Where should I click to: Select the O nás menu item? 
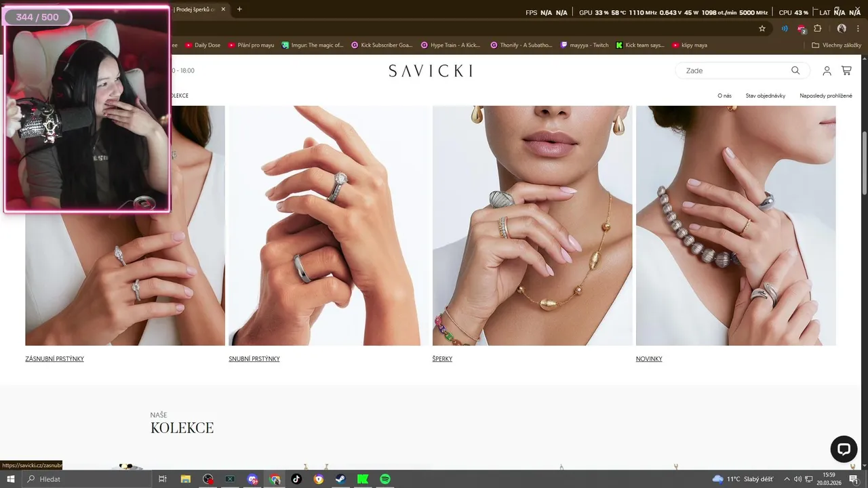(x=724, y=96)
